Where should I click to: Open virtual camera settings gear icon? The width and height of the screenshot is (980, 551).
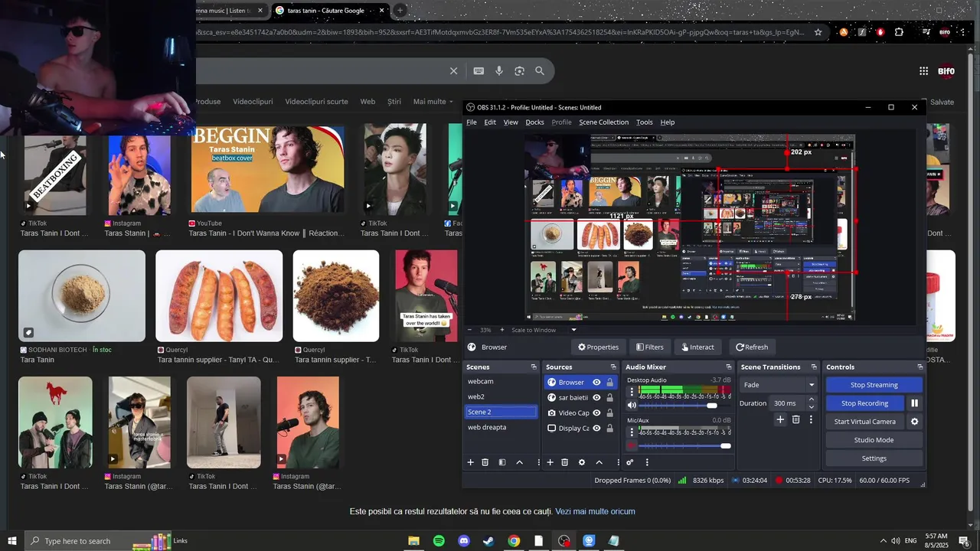[x=914, y=422]
